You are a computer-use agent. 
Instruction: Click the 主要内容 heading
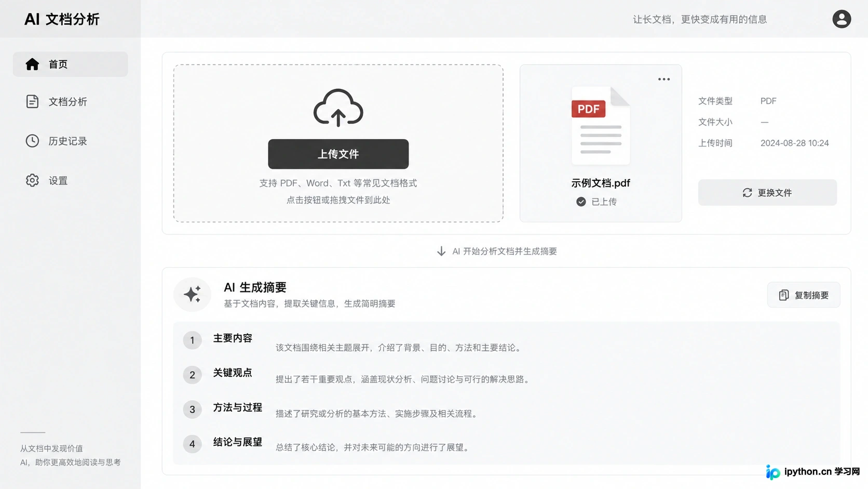click(x=233, y=338)
